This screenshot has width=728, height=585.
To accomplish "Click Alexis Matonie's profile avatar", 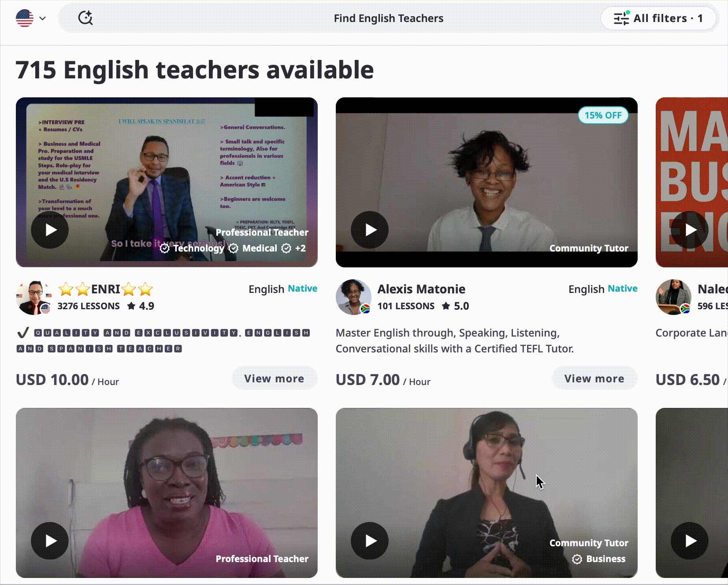I will tap(353, 297).
